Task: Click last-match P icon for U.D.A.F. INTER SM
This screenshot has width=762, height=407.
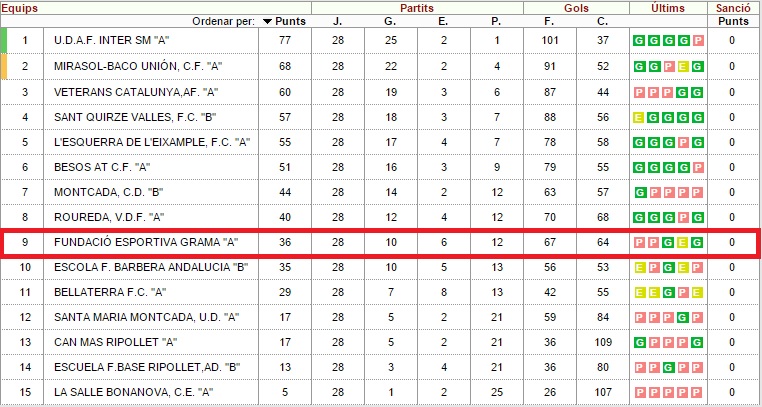Action: (x=698, y=41)
